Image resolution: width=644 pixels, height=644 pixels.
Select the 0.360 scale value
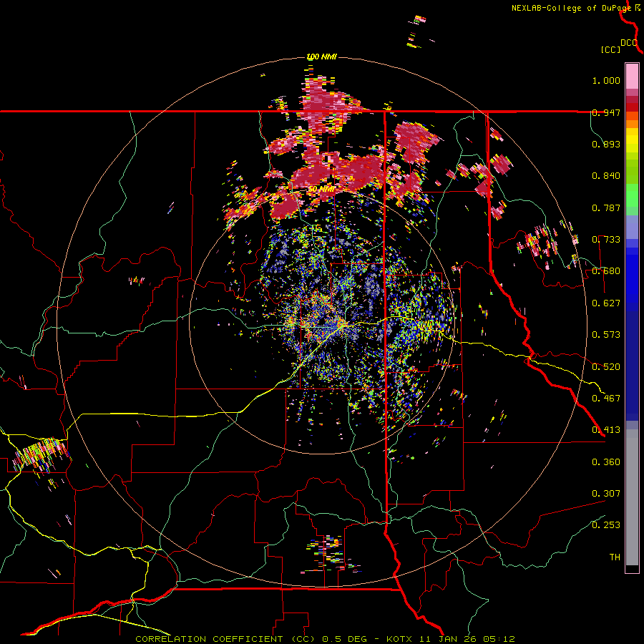tap(606, 462)
